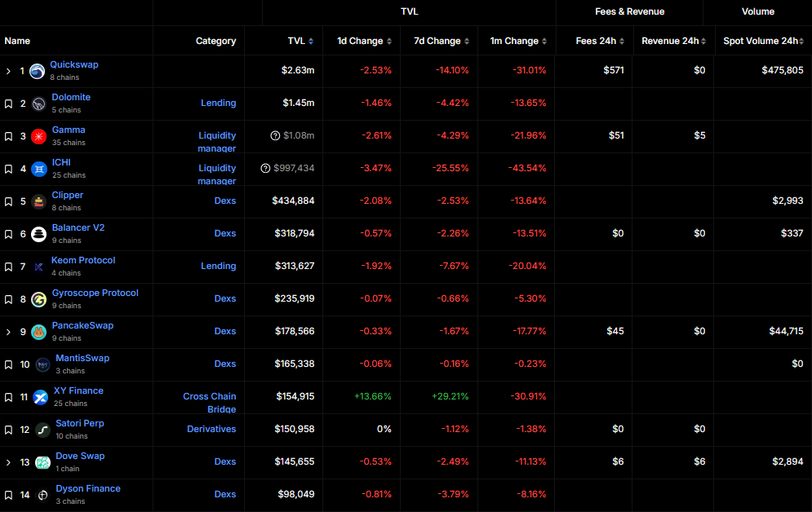Click the Dove Swap logo
Viewport: 812px width, 512px height.
(x=42, y=462)
